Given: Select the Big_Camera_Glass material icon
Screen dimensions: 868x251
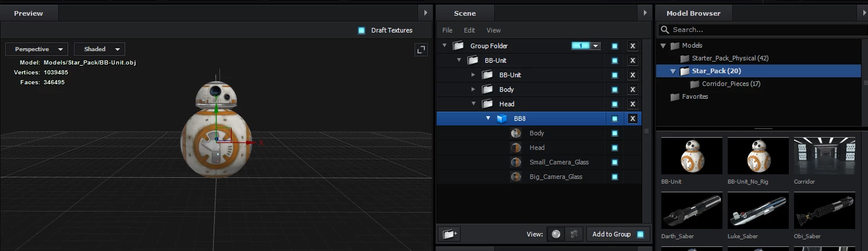Looking at the screenshot, I should (516, 177).
